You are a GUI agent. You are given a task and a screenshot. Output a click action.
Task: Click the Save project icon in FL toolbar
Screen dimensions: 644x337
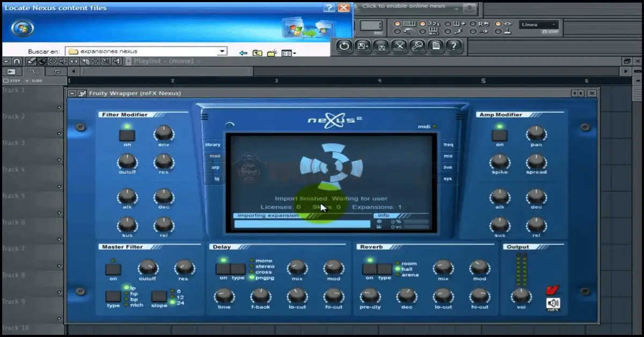tap(361, 47)
